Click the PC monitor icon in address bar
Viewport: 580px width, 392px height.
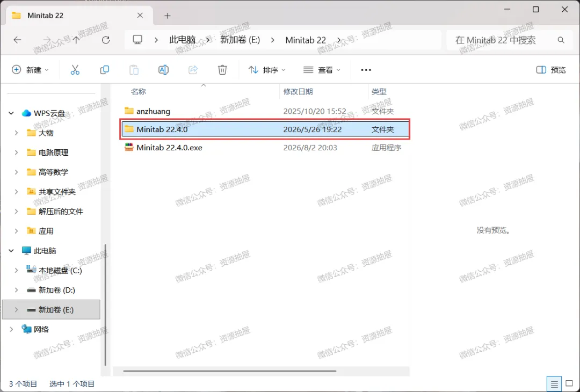coord(137,40)
